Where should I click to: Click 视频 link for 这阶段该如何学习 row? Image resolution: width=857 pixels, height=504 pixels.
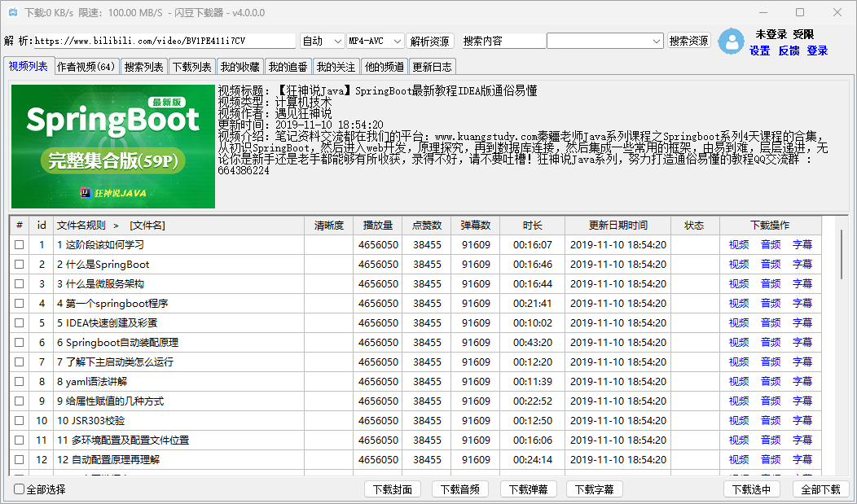[739, 244]
